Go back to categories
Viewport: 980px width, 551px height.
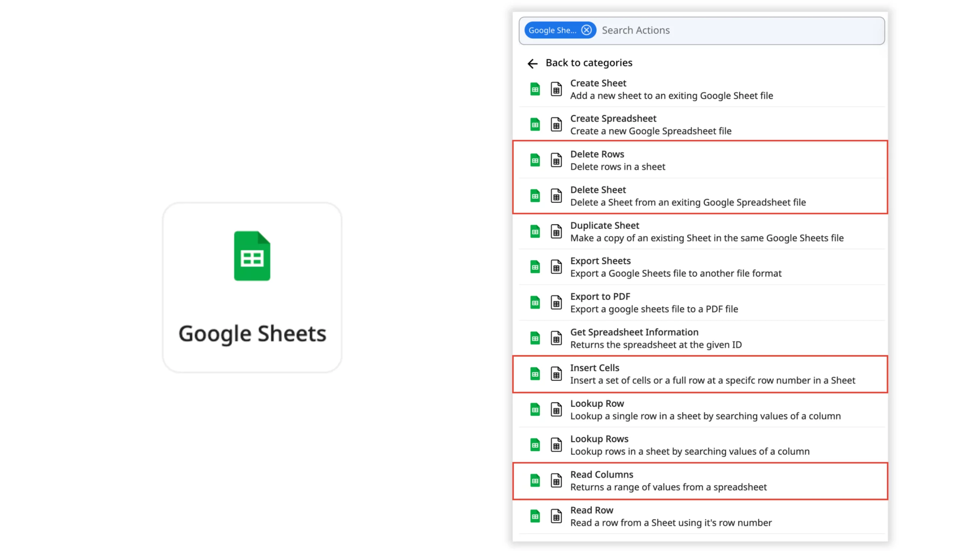[589, 63]
